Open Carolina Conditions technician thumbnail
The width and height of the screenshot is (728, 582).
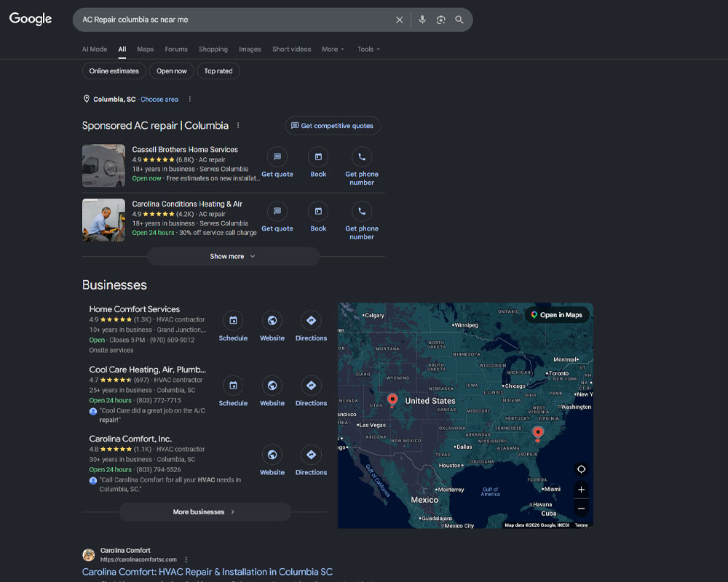point(103,220)
